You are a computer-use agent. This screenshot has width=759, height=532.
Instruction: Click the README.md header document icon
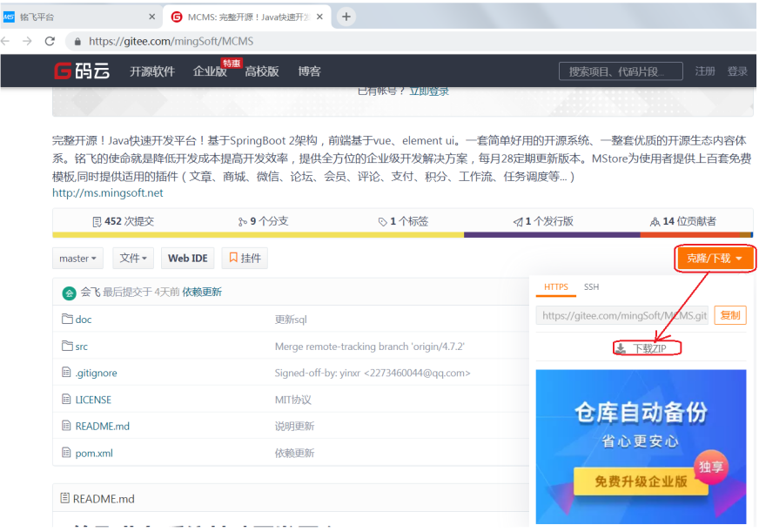pos(64,498)
